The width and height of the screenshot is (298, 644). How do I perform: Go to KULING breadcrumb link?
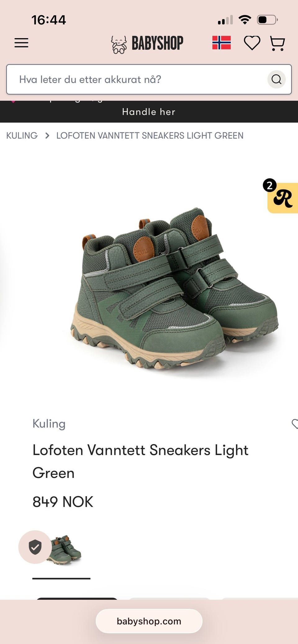[x=22, y=135]
